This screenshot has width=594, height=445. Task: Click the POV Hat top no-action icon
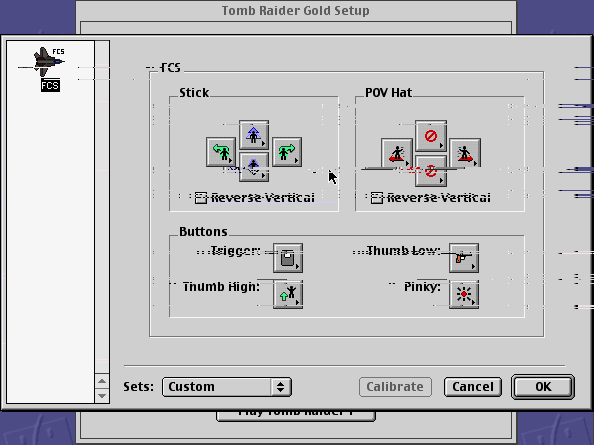431,135
